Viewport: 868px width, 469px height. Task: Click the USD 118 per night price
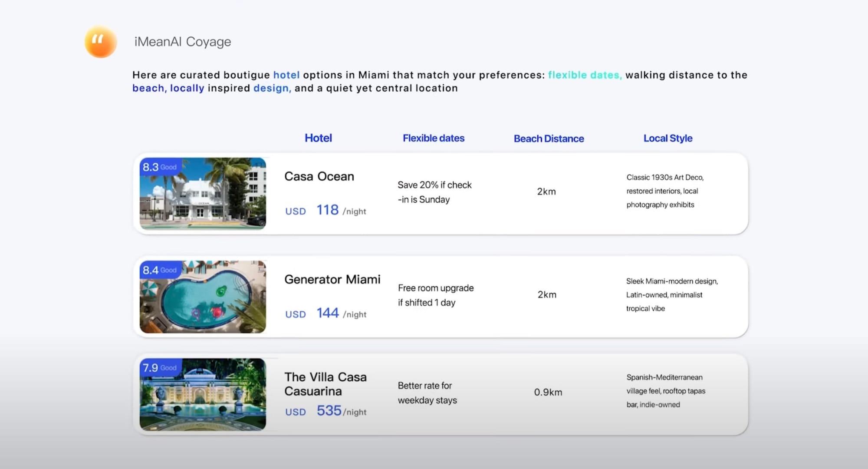[x=325, y=211]
